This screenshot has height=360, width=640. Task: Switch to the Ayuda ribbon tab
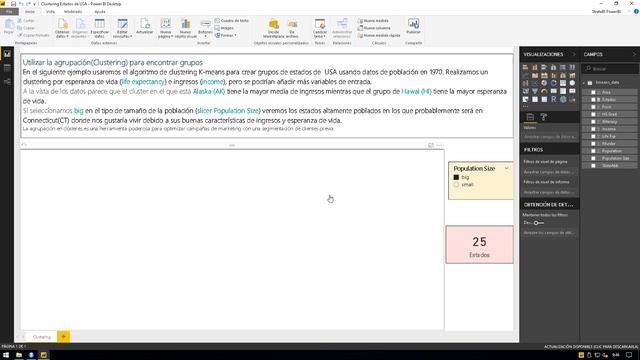pyautogui.click(x=100, y=11)
